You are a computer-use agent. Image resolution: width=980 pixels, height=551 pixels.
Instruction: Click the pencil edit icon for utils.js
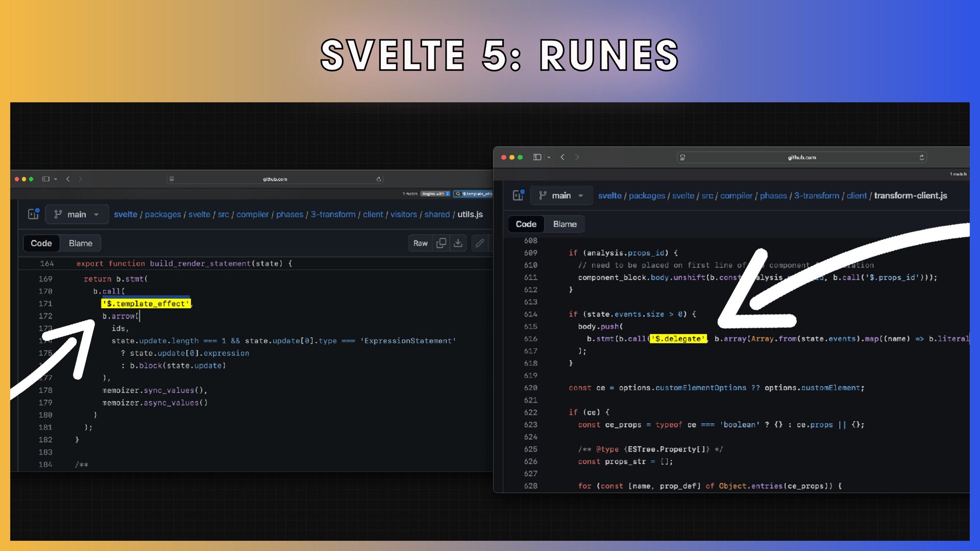[480, 243]
